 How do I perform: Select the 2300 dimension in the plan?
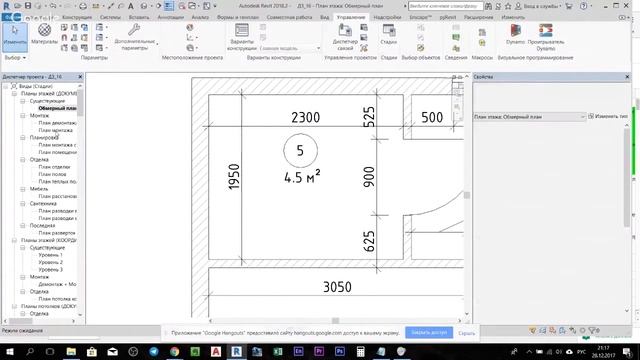point(305,118)
